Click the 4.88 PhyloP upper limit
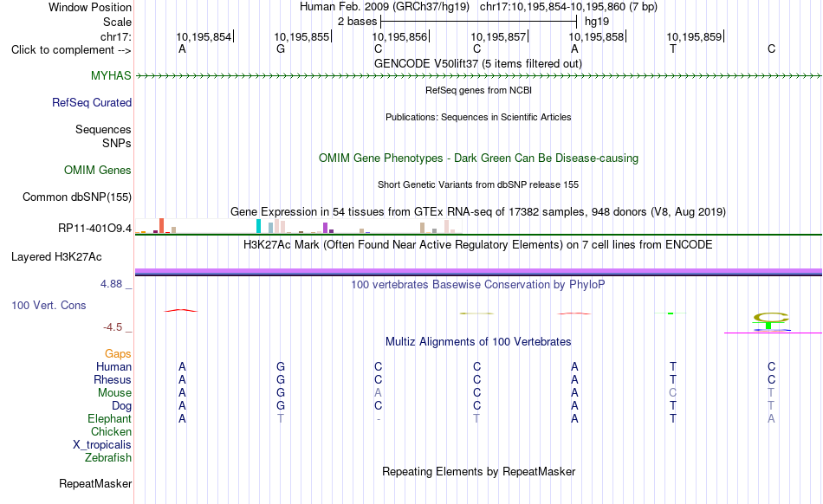The image size is (823, 504). [111, 284]
